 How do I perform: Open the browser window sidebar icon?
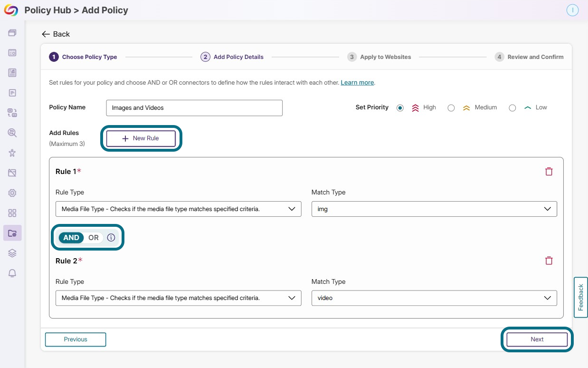12,53
